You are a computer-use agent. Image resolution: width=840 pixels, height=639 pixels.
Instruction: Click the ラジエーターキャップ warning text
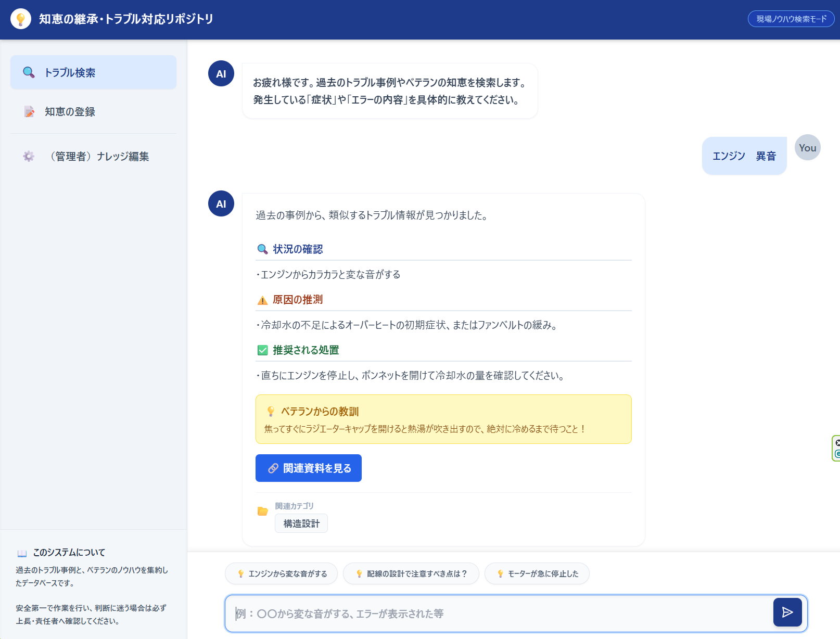click(x=425, y=429)
